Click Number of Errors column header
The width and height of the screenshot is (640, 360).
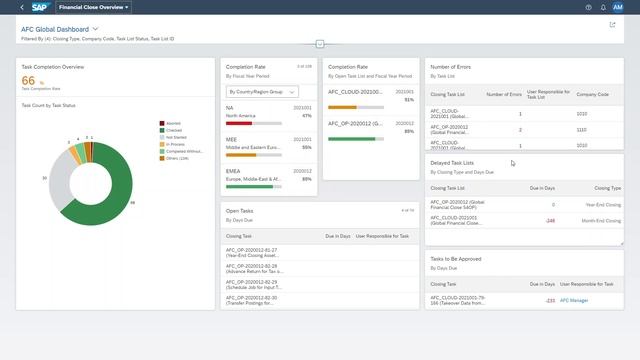click(504, 94)
